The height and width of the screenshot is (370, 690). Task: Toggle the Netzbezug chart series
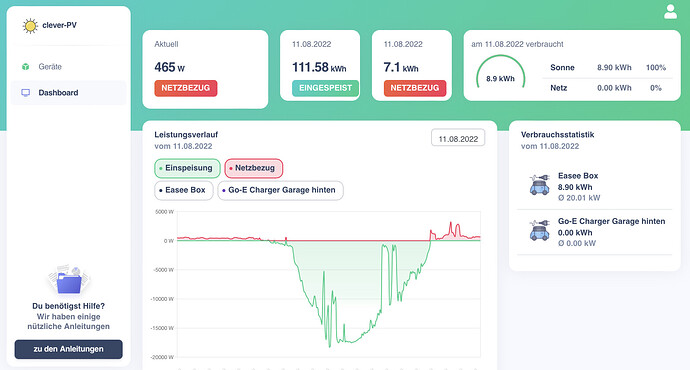pyautogui.click(x=253, y=168)
